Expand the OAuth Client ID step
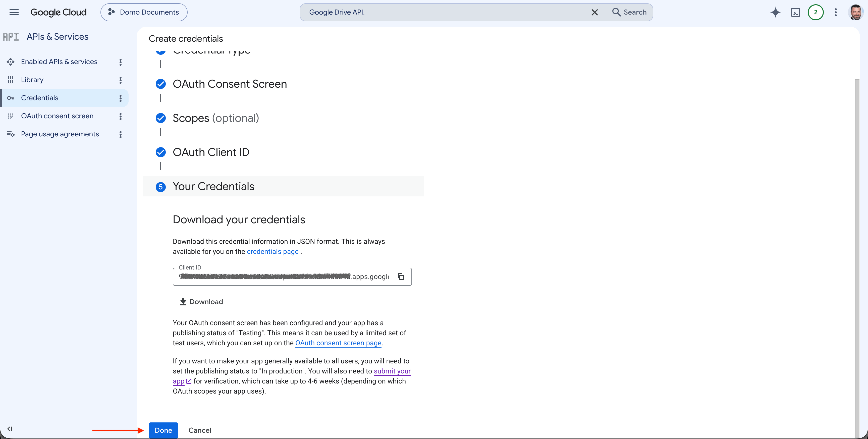The image size is (868, 439). [211, 152]
